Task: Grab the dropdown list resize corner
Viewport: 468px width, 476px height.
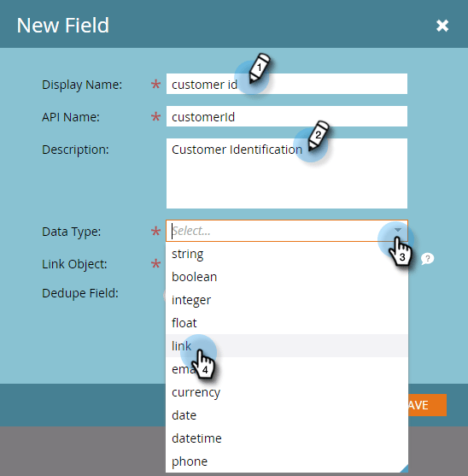Action: coord(404,468)
